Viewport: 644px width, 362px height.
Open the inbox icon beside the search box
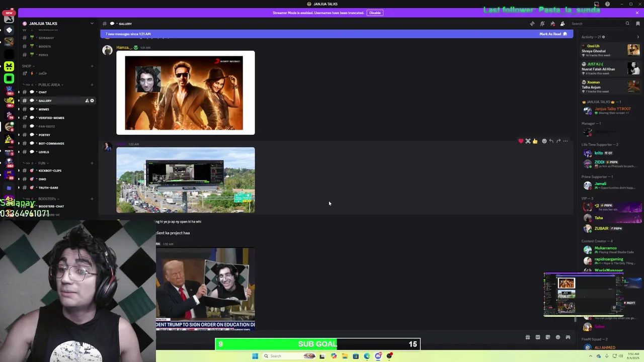point(638,24)
